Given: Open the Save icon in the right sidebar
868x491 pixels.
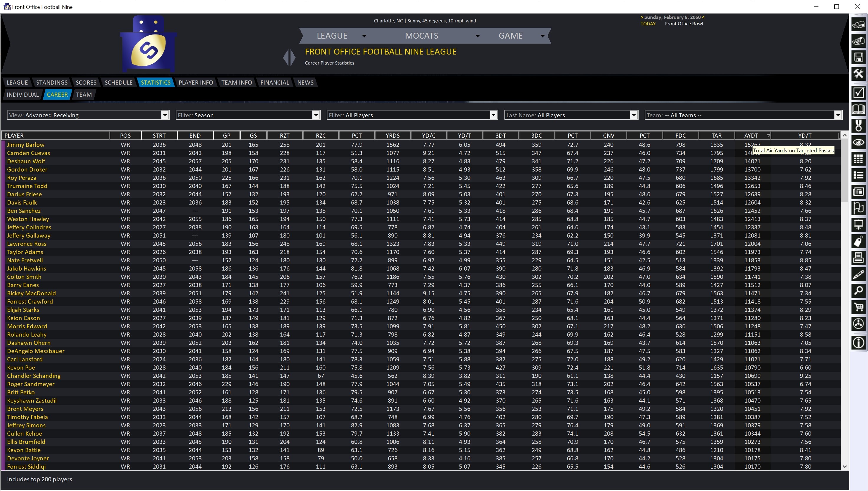Looking at the screenshot, I should (x=859, y=56).
